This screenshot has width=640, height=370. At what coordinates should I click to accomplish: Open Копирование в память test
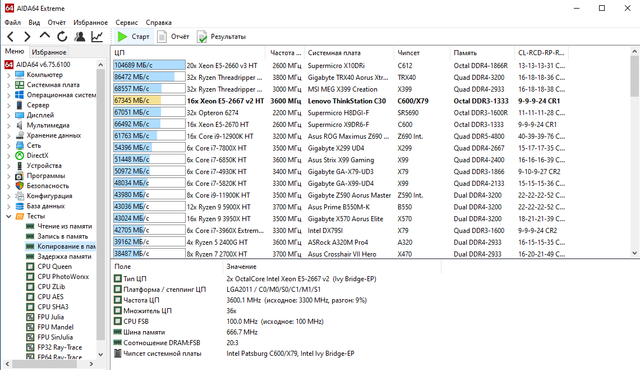60,246
